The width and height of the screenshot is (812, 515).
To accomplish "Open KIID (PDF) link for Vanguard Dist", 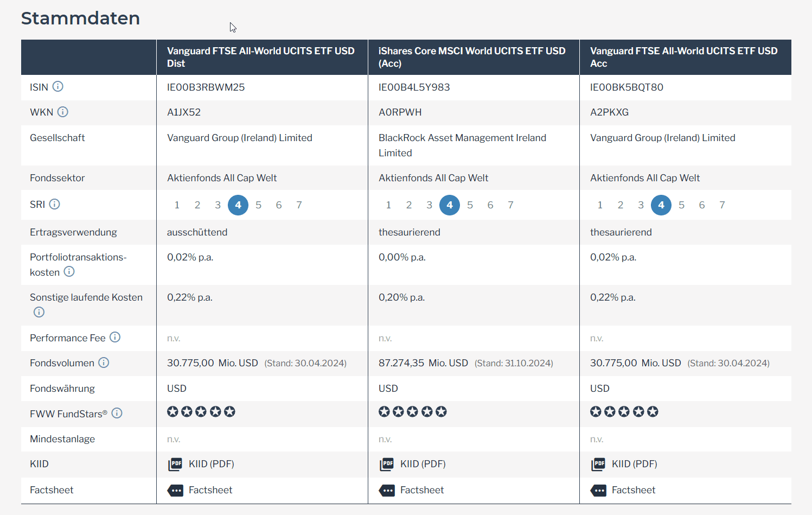I will point(212,464).
